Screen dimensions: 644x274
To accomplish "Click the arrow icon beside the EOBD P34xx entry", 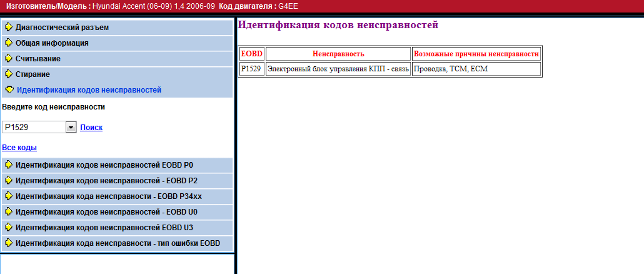I will (9, 196).
